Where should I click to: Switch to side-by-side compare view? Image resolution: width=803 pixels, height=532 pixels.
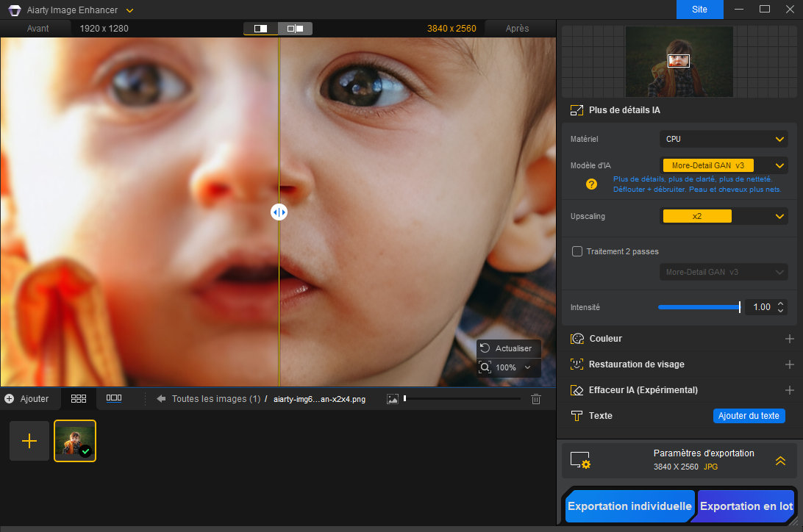click(295, 29)
